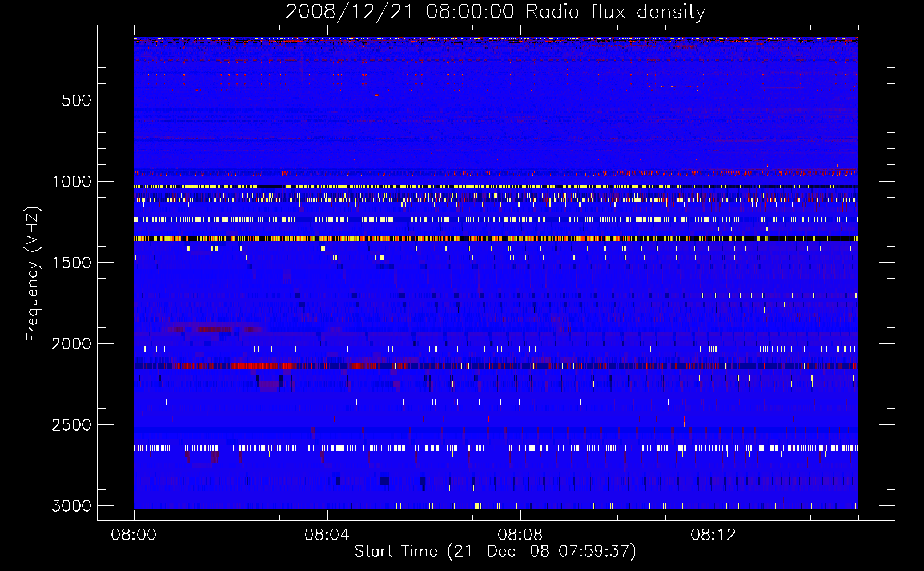Click the 'Frequency (MHZ)' y-axis label
The width and height of the screenshot is (924, 571).
click(33, 274)
